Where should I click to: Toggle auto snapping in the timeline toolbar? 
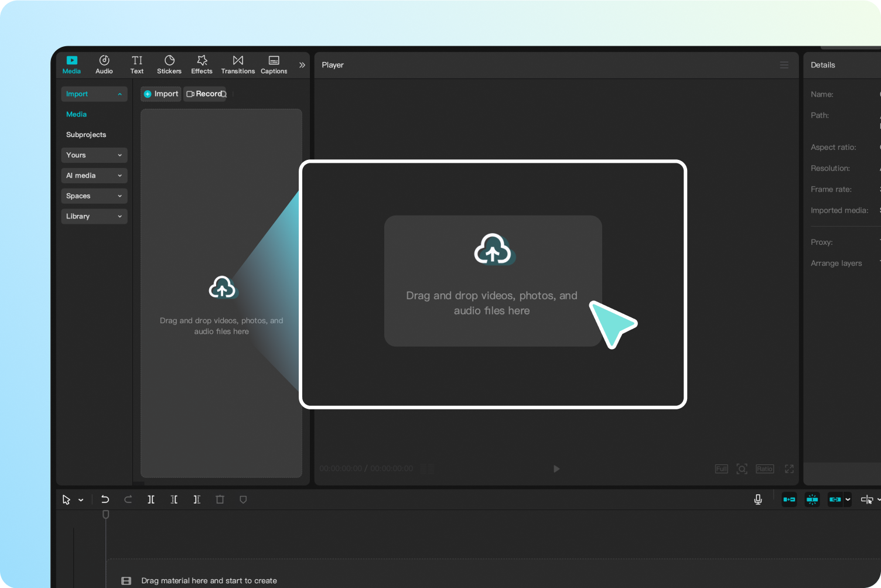812,500
